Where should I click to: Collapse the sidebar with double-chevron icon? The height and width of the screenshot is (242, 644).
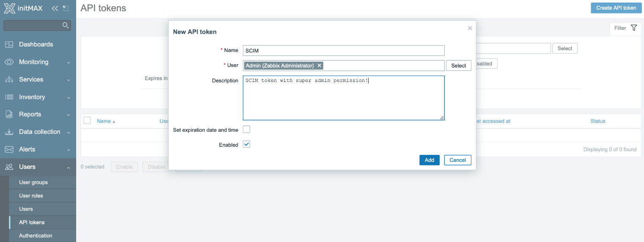(55, 8)
